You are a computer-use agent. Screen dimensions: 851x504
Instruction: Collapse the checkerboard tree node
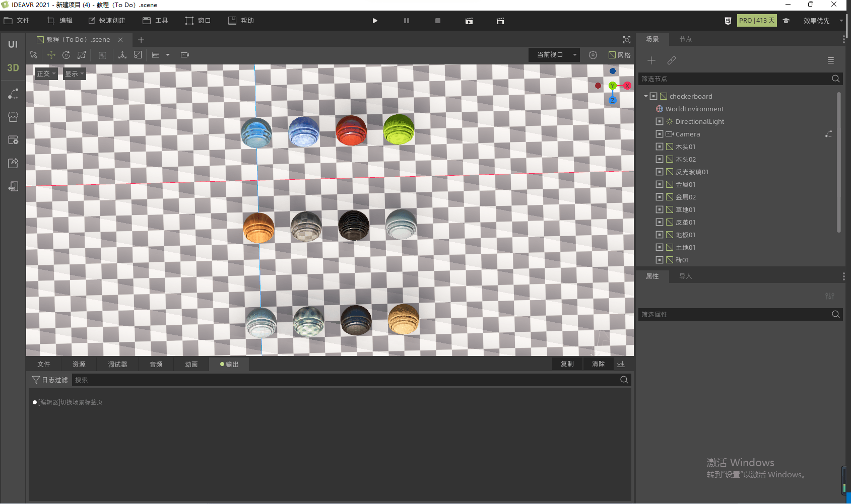click(646, 96)
